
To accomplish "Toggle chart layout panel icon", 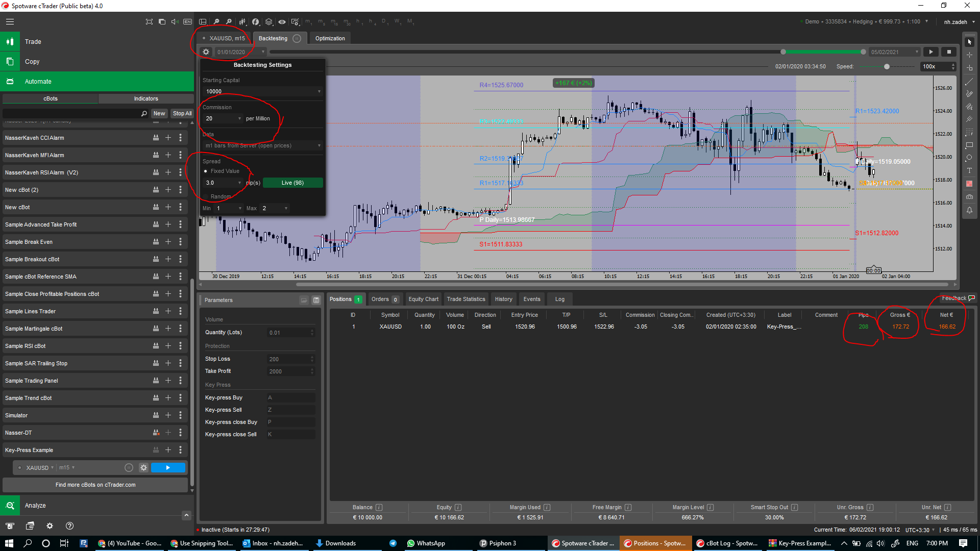I will tap(203, 22).
